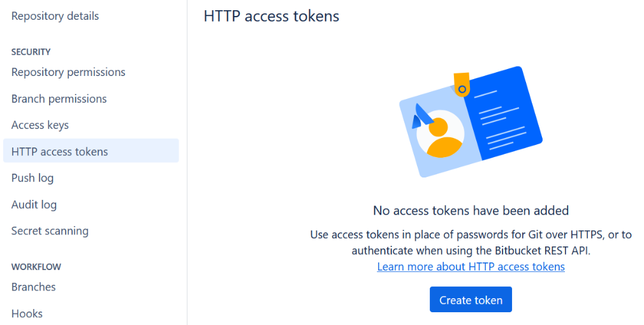Click the orange clip tag on the card illustration
This screenshot has height=325, width=644.
coord(462,84)
